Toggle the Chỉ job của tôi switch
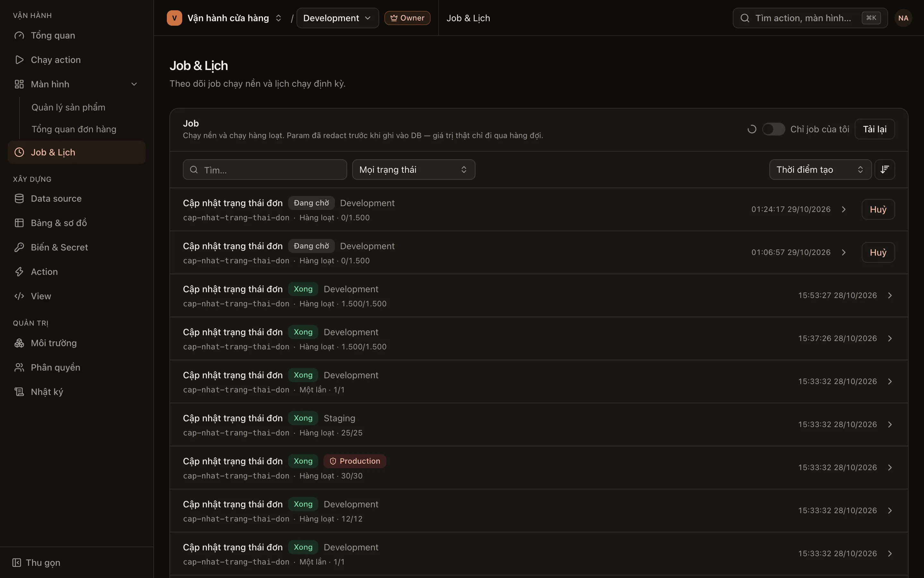924x578 pixels. click(x=774, y=129)
